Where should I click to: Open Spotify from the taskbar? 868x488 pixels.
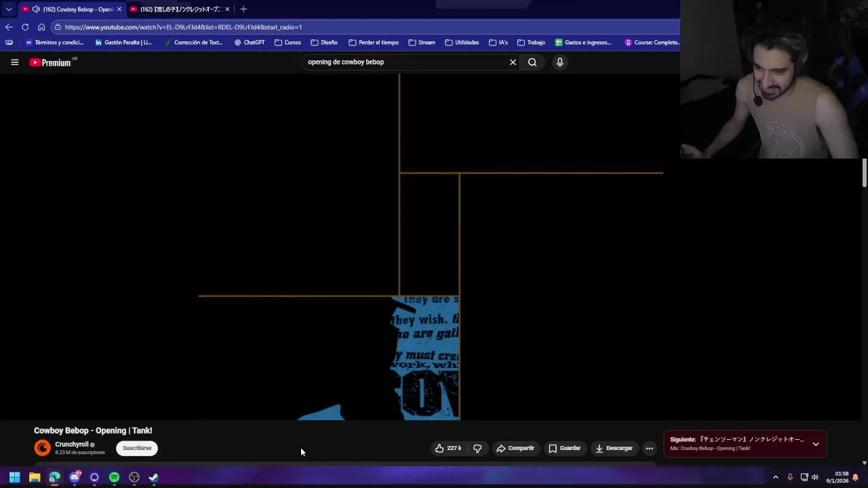[x=114, y=477]
